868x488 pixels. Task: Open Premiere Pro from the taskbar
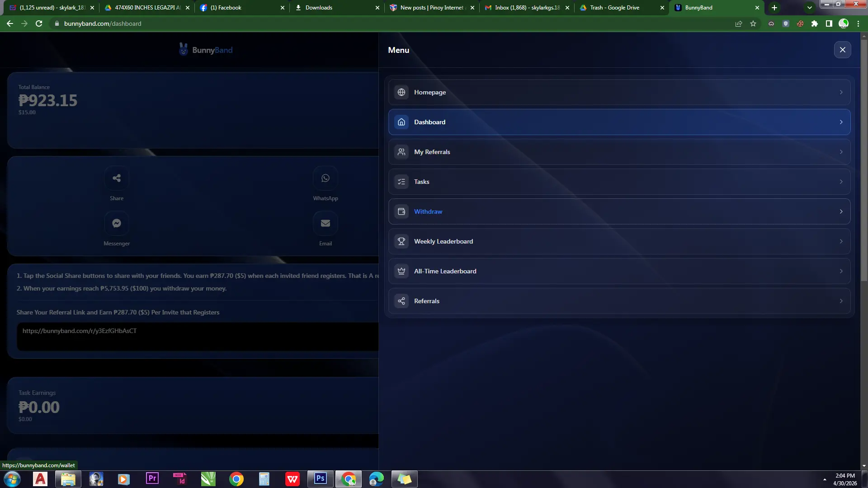click(152, 479)
